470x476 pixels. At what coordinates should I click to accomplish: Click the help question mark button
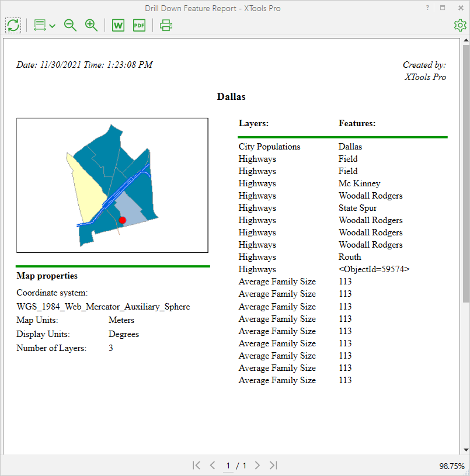427,8
